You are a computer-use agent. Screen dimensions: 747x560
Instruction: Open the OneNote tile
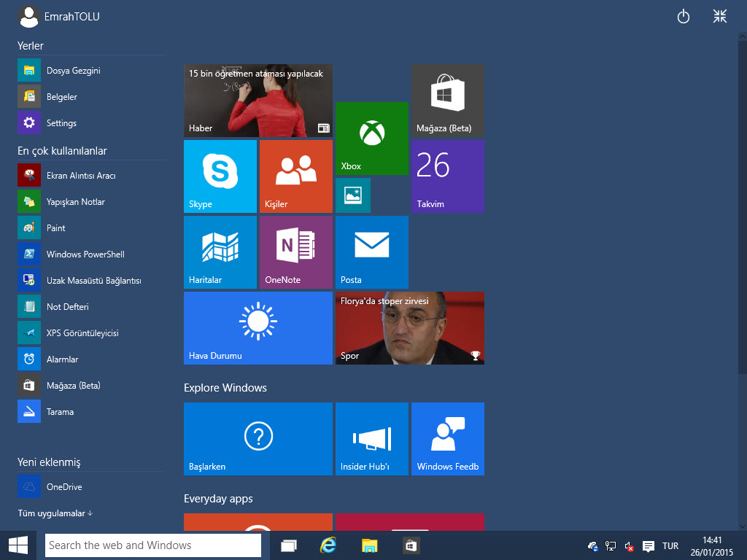[x=296, y=252]
